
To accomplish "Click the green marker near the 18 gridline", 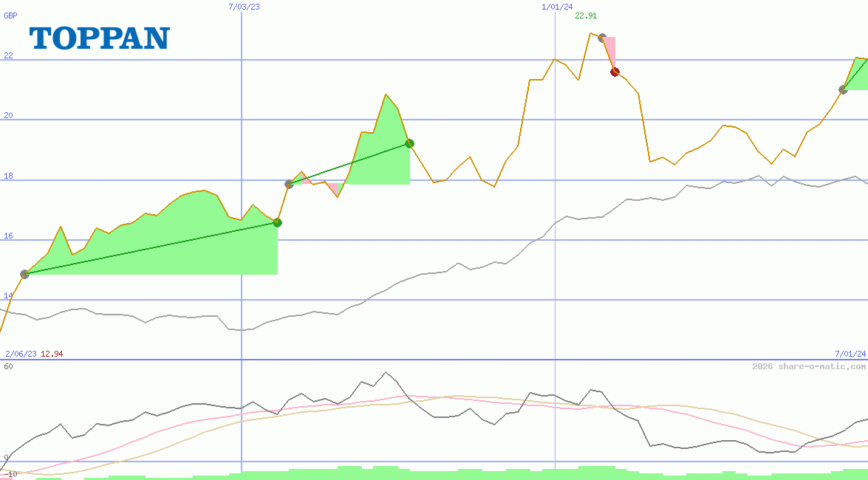I will [287, 182].
